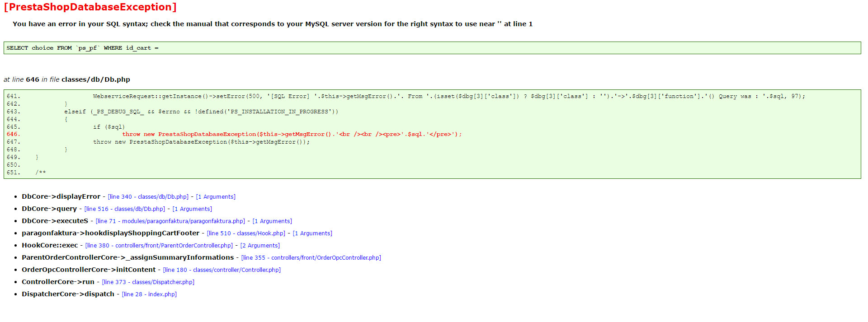Screen dimensions: 868x322
Task: Click the paragonfaktura->hookdisplayShoppingCartFooter entry name
Action: [111, 233]
